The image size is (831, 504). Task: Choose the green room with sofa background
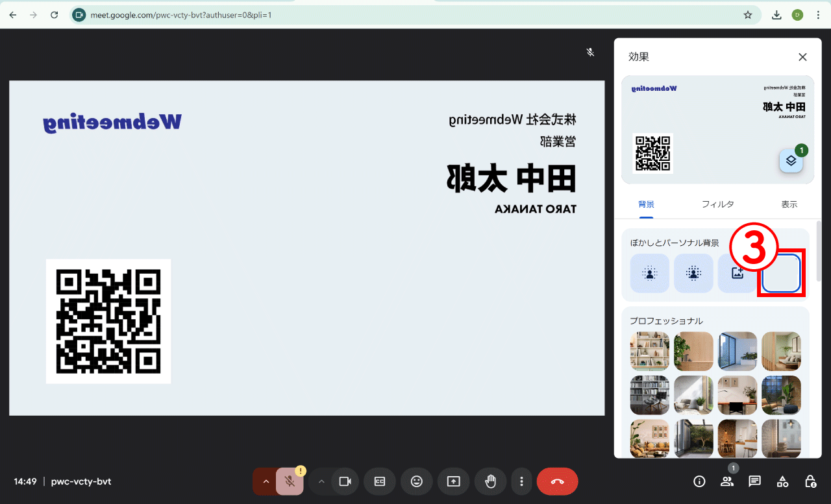(781, 352)
